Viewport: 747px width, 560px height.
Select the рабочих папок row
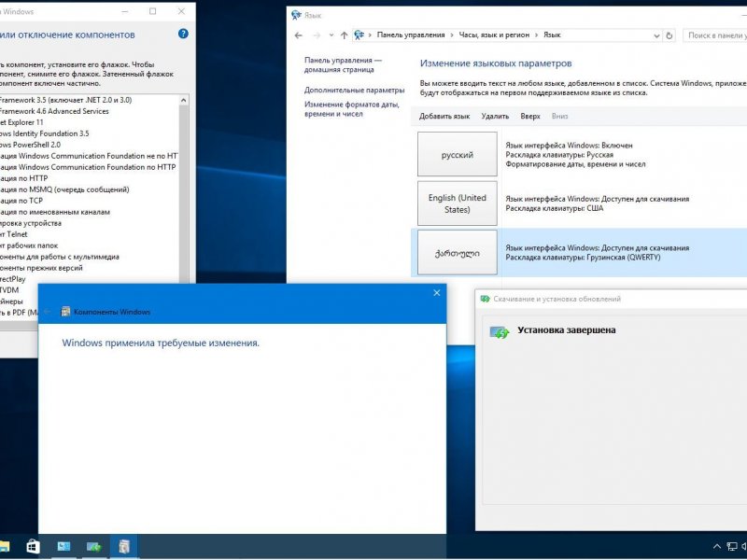click(89, 245)
